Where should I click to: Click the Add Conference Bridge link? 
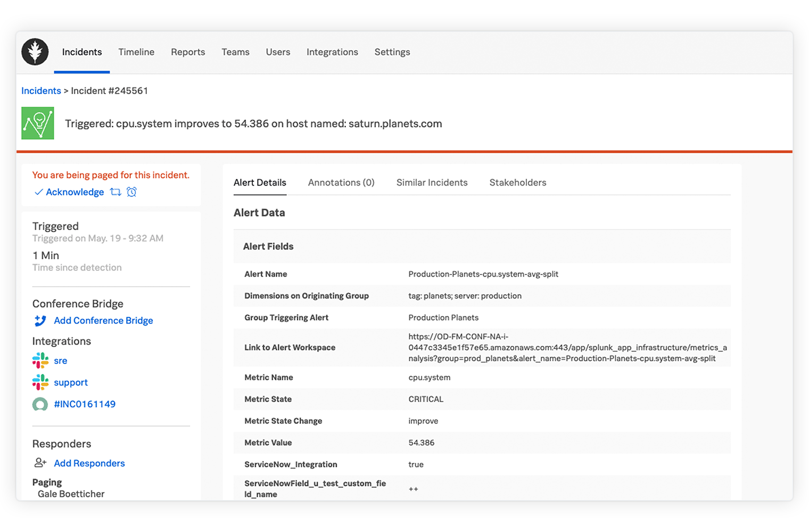tap(103, 321)
